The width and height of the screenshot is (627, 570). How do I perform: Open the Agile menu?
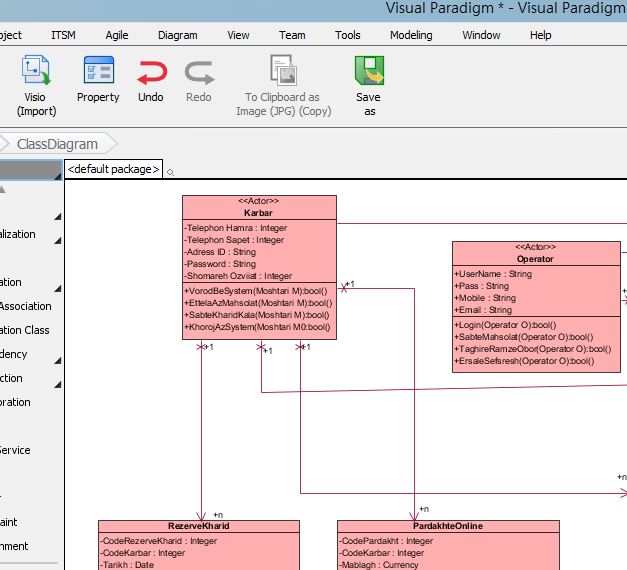coord(117,35)
